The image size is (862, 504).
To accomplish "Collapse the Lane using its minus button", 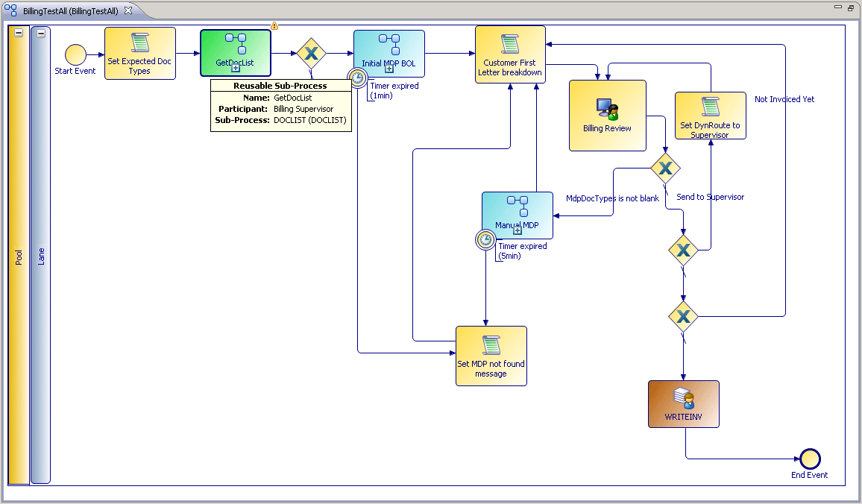I will click(41, 33).
